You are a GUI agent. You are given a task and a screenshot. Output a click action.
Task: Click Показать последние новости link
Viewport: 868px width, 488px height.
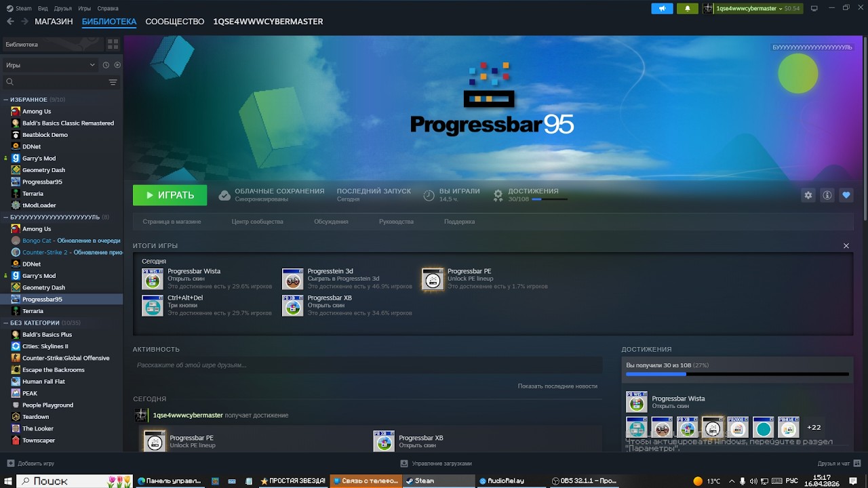(557, 386)
